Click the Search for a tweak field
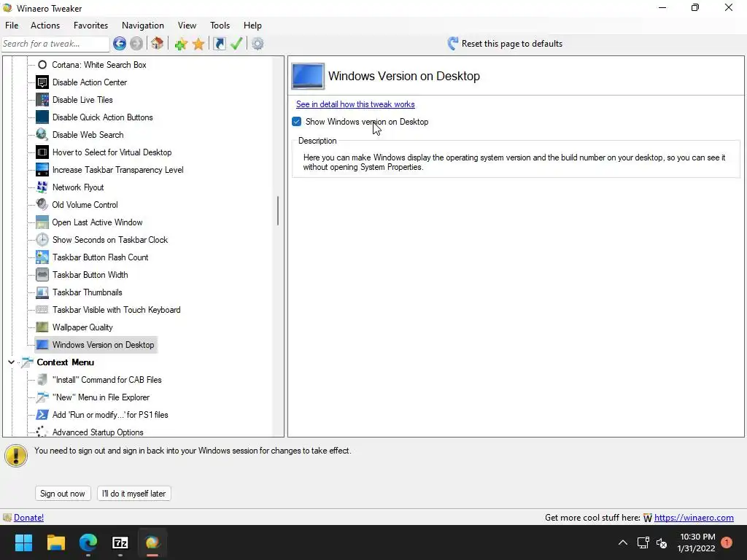The width and height of the screenshot is (747, 560). point(55,44)
